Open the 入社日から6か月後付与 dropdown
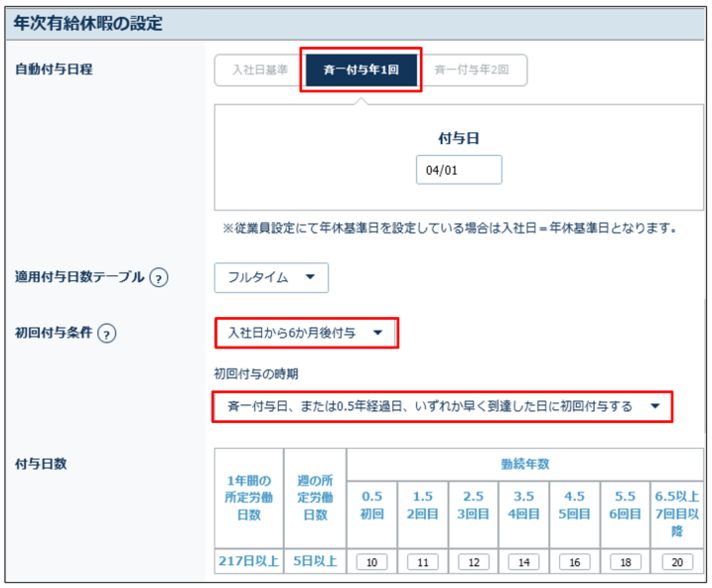Viewport: 712px width, 588px height. [x=307, y=333]
